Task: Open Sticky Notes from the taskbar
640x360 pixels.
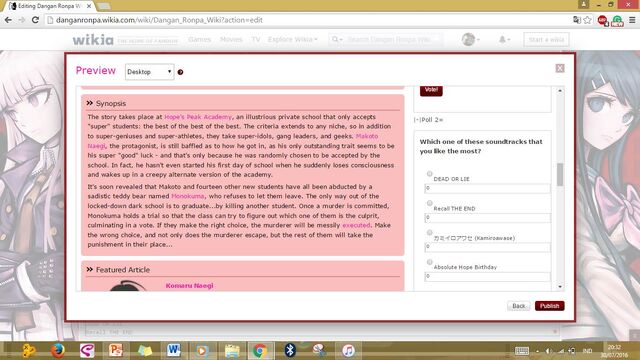Action: click(x=145, y=351)
